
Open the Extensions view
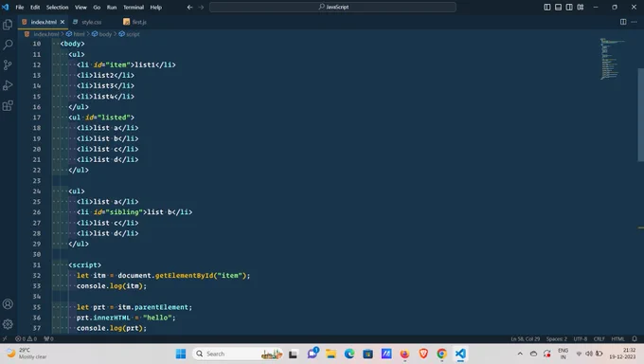pyautogui.click(x=8, y=106)
